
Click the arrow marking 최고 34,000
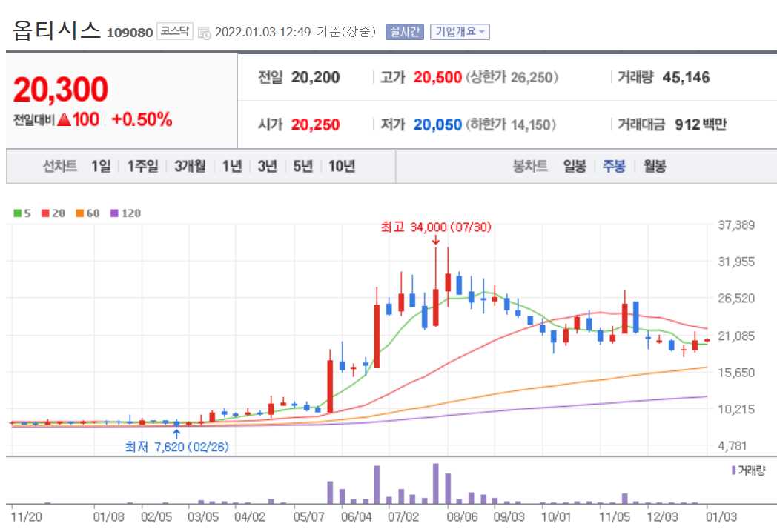434,241
